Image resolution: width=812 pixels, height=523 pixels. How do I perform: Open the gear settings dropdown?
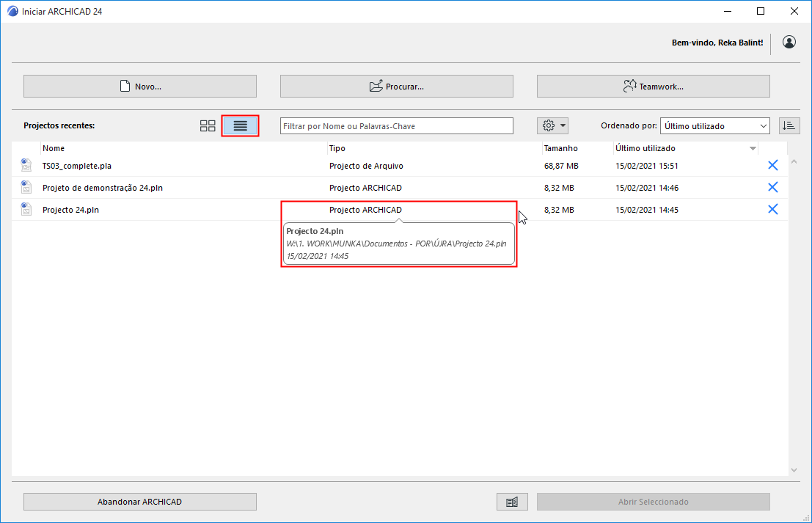point(552,125)
